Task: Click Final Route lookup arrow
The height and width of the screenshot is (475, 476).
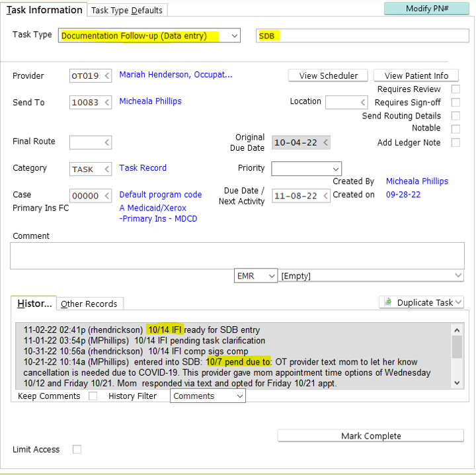Action: [x=107, y=142]
